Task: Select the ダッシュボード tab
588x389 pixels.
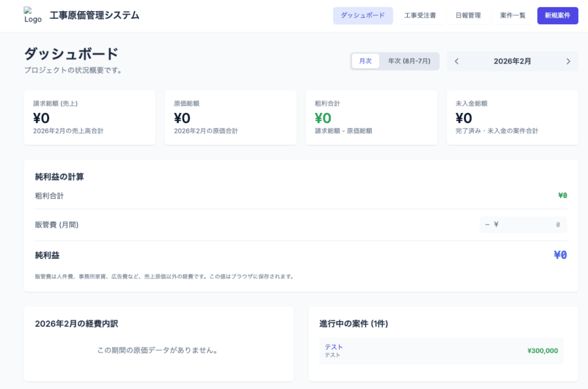Action: tap(363, 16)
